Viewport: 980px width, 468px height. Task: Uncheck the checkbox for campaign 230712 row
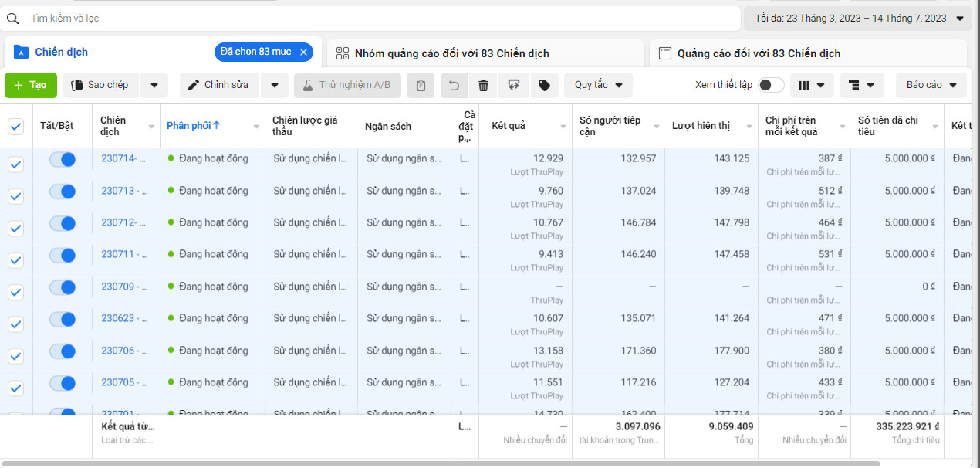click(15, 229)
